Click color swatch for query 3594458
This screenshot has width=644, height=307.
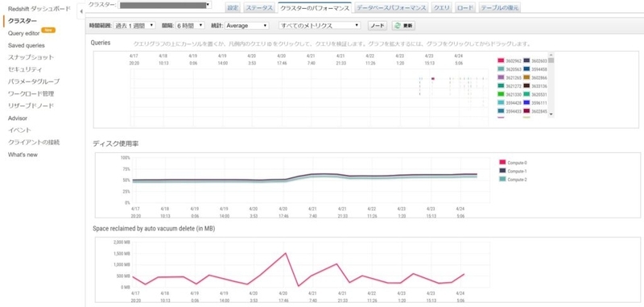coord(526,69)
